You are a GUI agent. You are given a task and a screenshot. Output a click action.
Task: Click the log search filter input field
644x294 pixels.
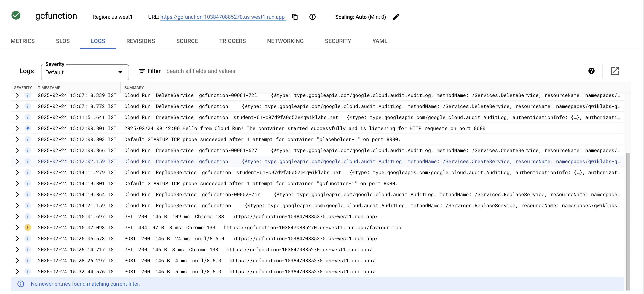(x=370, y=71)
